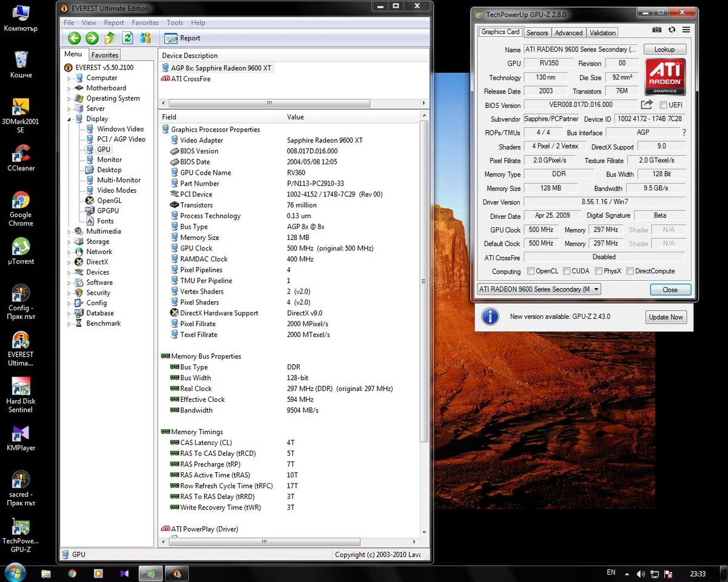Go up one level with the EVEREST toolbar arrow
Viewport: 728px width, 582px height.
click(110, 38)
